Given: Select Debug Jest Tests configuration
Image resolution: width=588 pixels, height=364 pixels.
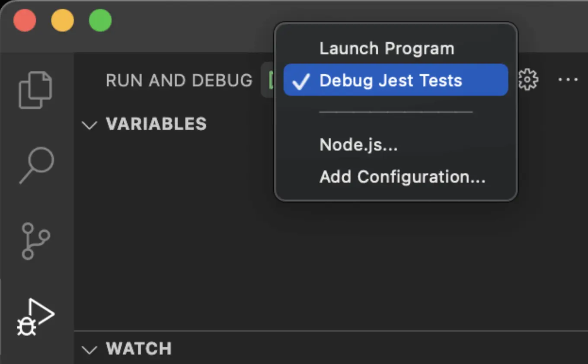Looking at the screenshot, I should [x=390, y=80].
